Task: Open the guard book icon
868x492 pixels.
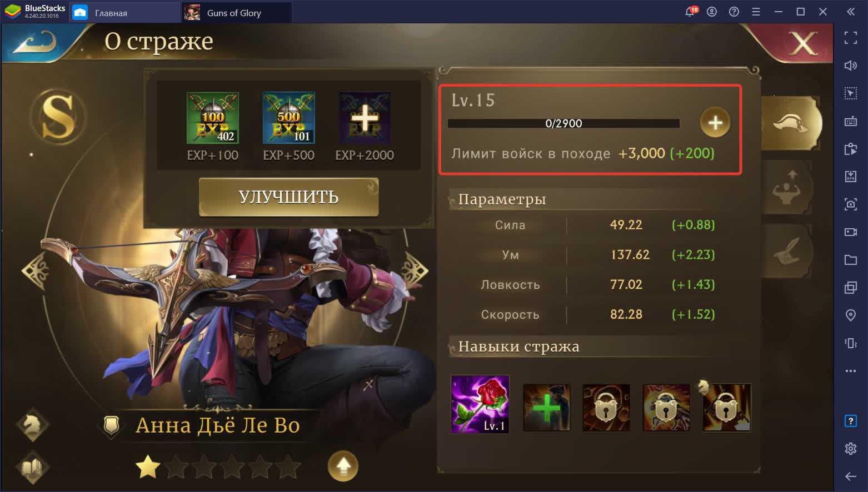Action: click(x=32, y=467)
